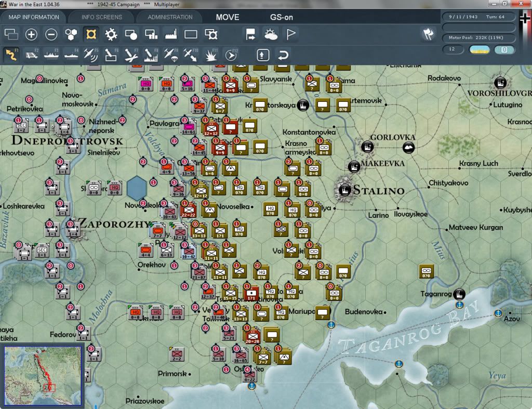Click the empty rectangle toolbar icon

point(191,34)
